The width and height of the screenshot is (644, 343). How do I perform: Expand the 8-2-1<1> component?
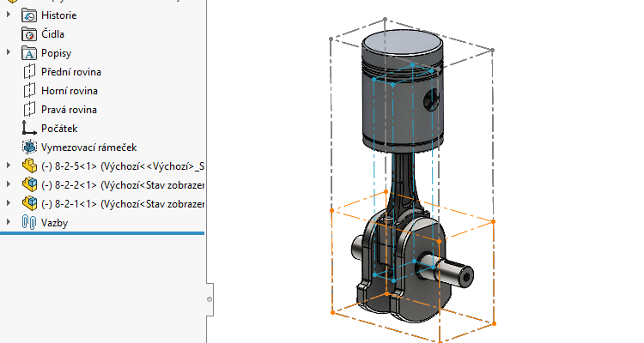coord(9,203)
